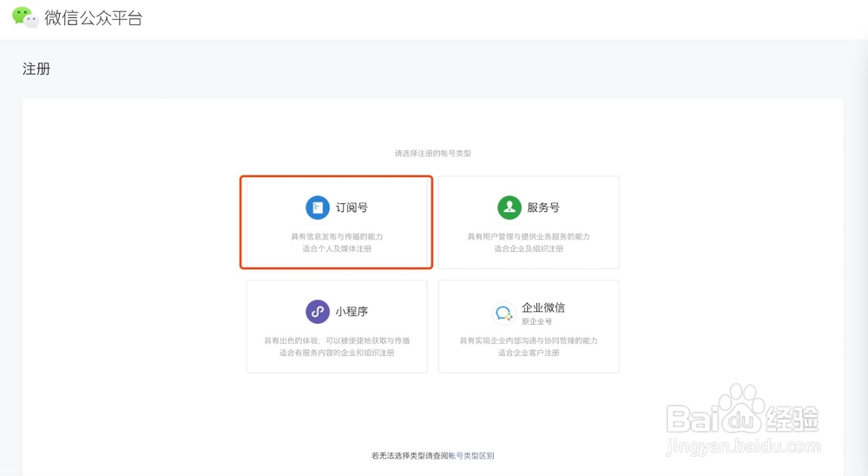Click the blue 订阅号 document icon
This screenshot has width=868, height=476.
coord(318,208)
